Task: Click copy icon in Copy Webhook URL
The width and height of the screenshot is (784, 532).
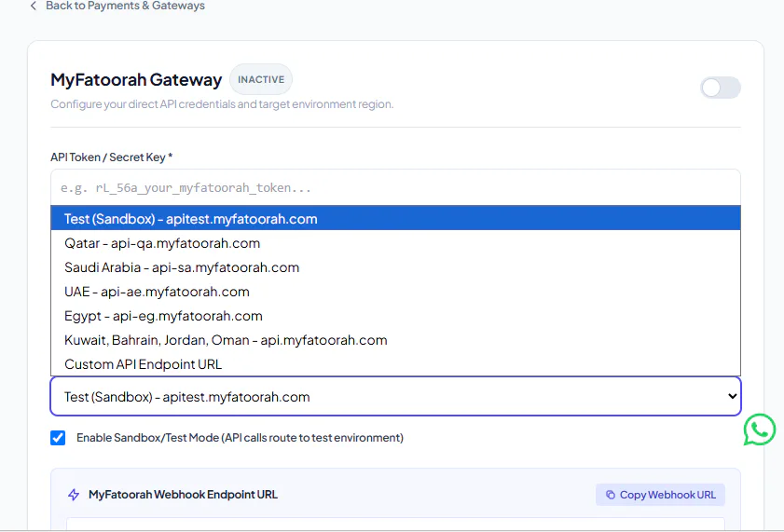Action: (x=610, y=495)
